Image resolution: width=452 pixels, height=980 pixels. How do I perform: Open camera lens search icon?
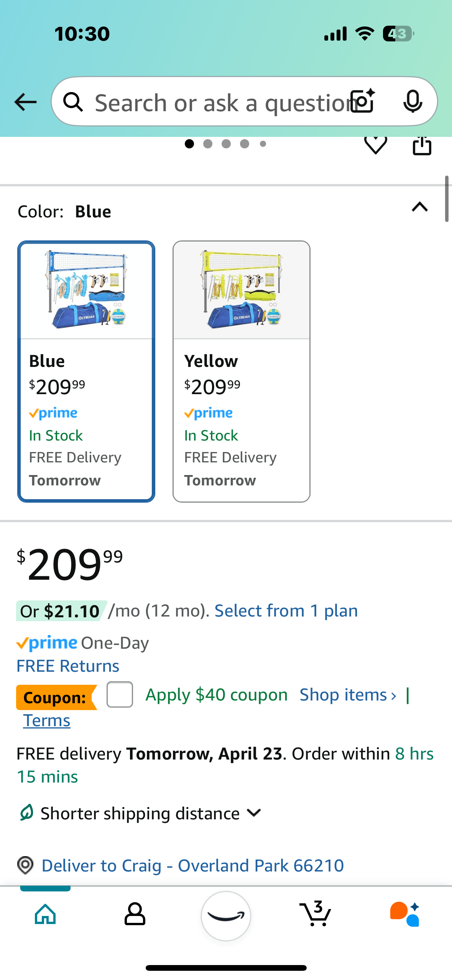[x=363, y=101]
